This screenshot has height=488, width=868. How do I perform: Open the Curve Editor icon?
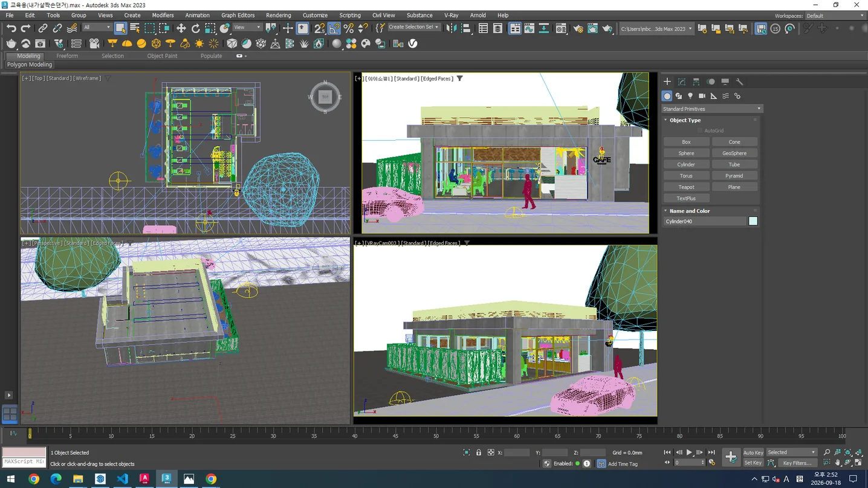(x=529, y=28)
